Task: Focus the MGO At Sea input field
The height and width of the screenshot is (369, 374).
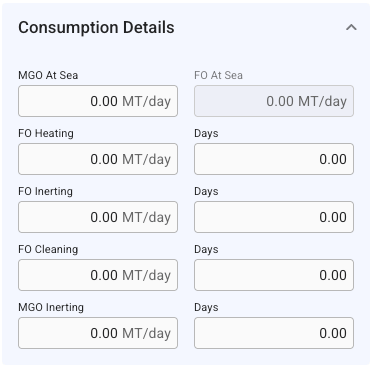Action: [x=98, y=101]
